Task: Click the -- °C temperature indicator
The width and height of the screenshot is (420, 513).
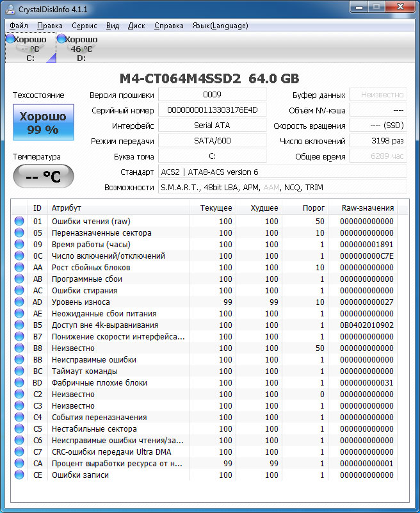Action: tap(43, 176)
